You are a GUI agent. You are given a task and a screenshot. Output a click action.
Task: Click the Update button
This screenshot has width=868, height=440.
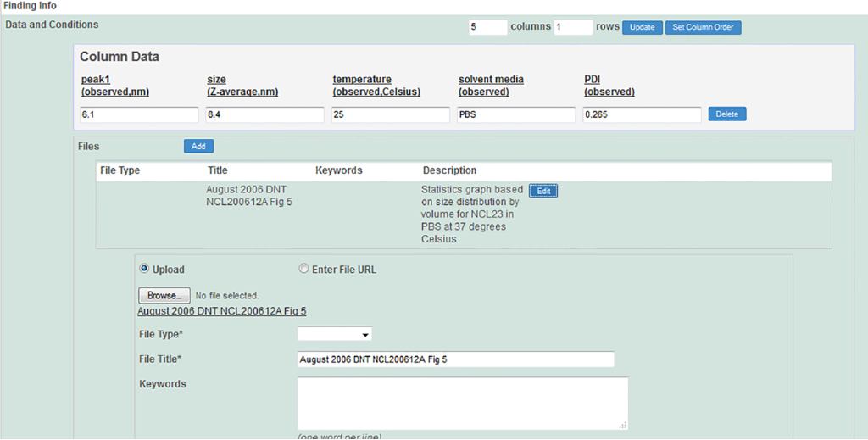click(x=642, y=27)
